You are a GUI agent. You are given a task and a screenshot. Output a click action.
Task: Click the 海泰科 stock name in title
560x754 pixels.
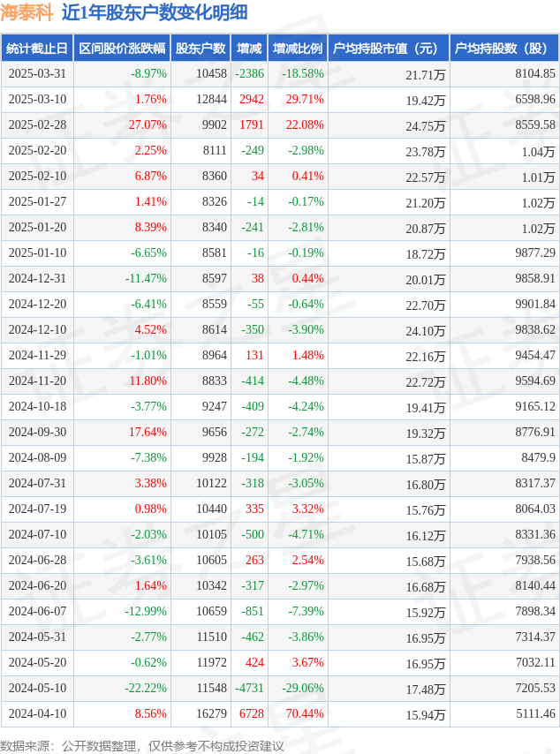click(x=27, y=13)
